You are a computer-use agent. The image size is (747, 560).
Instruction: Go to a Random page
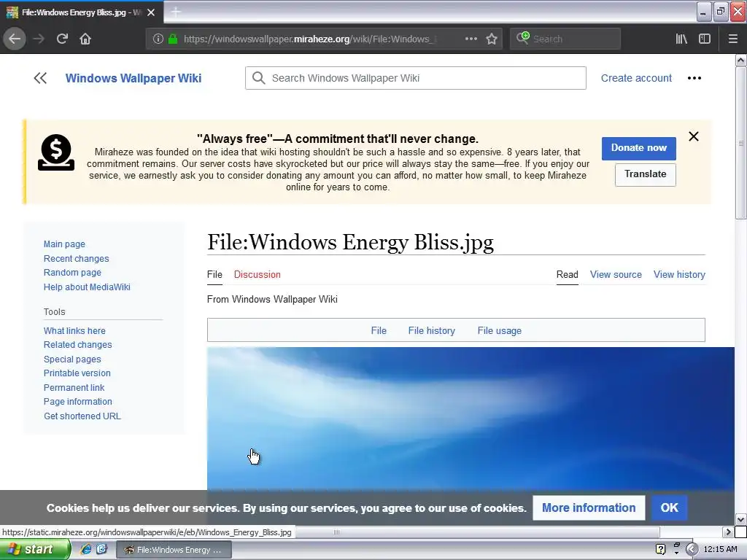72,273
